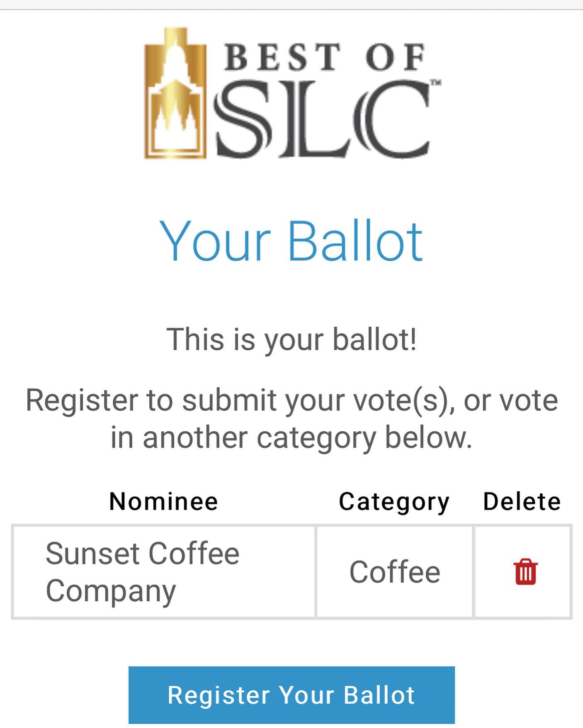
Task: Click the word Register in the instructions
Action: tap(82, 400)
